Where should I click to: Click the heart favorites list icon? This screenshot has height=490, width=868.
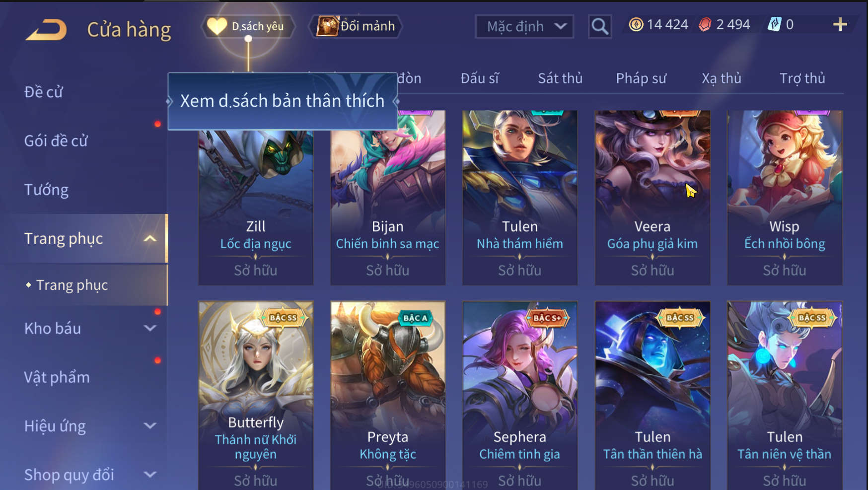tap(217, 26)
